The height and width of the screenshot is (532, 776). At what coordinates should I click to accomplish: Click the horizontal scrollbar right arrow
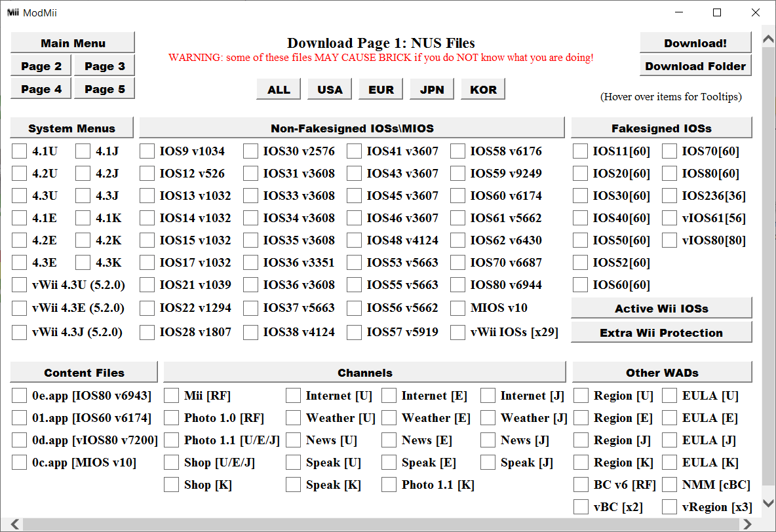point(747,524)
